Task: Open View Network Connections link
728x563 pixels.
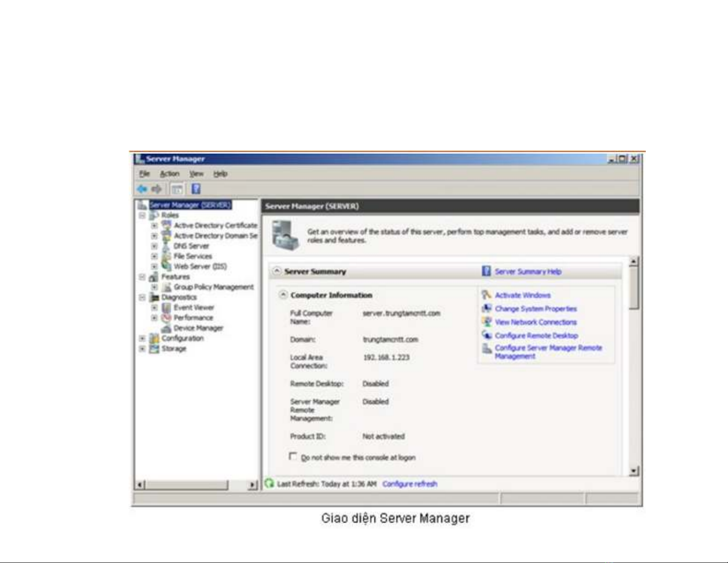Action: click(x=536, y=322)
